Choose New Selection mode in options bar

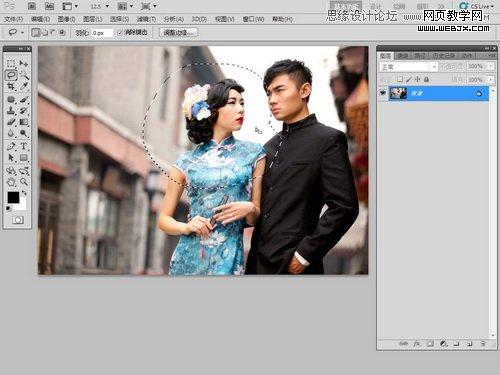35,32
